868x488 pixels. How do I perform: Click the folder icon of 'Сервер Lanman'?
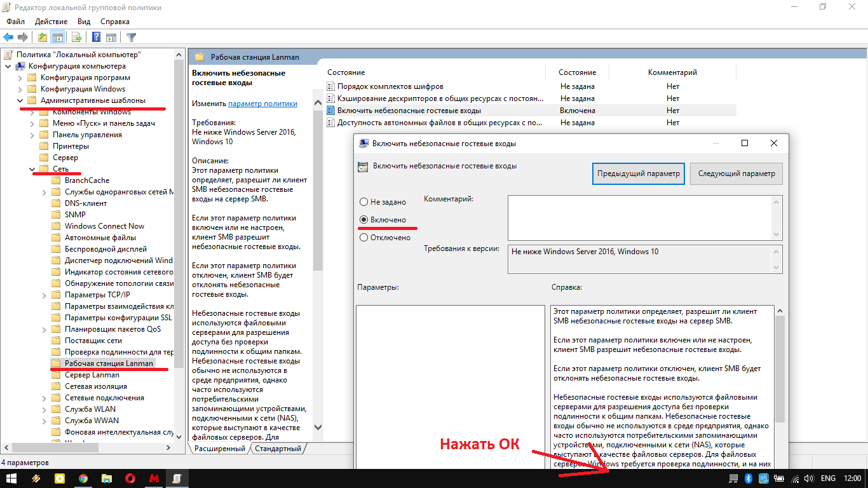[56, 375]
